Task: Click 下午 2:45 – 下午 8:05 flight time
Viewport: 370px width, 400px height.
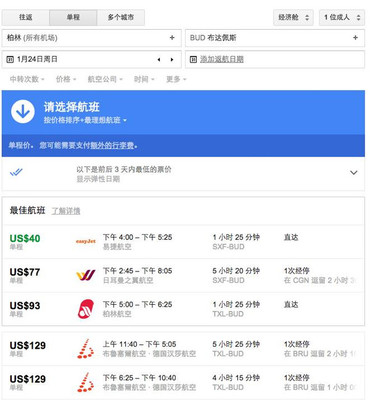Action: [x=137, y=271]
